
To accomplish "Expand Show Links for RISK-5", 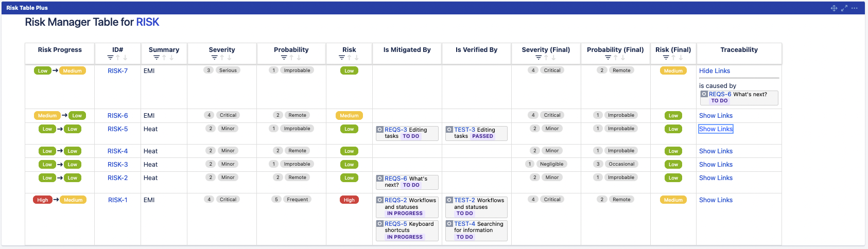I will pos(716,129).
